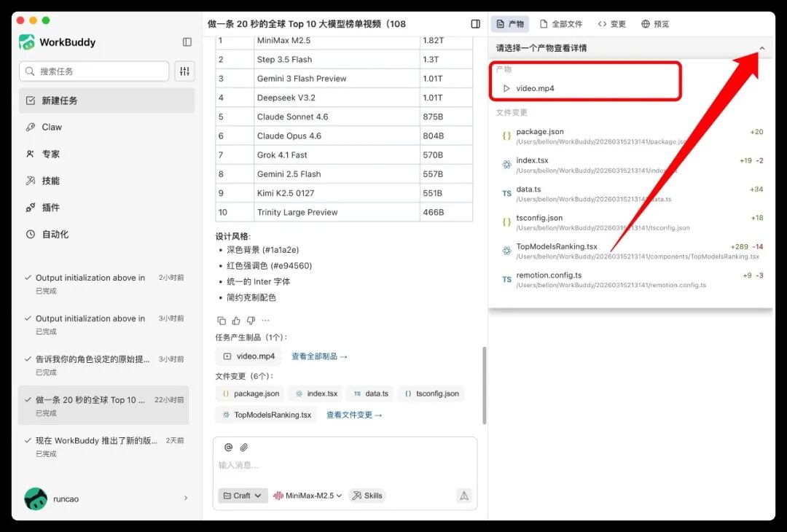Select TopModelsRanking.tsx row with +289 -14

631,251
